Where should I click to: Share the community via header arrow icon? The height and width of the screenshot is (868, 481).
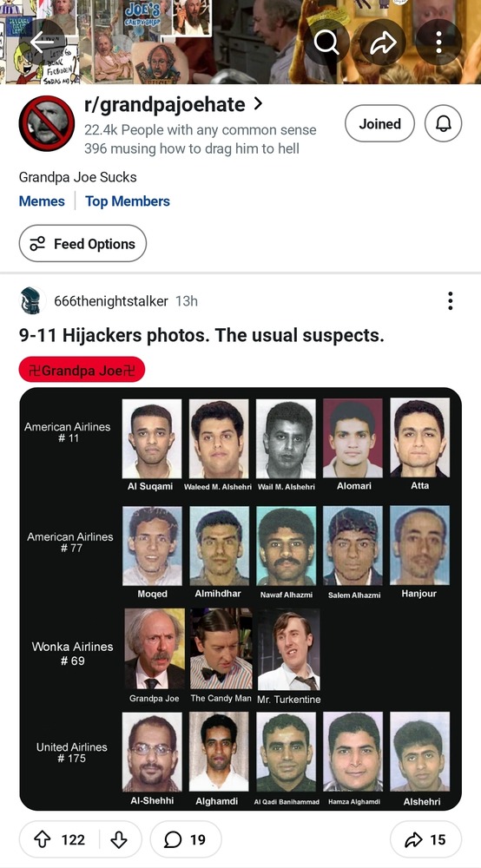(383, 43)
